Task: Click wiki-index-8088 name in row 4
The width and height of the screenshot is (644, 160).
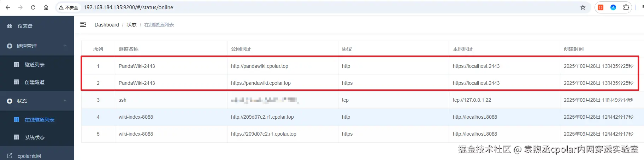Action: [136, 117]
